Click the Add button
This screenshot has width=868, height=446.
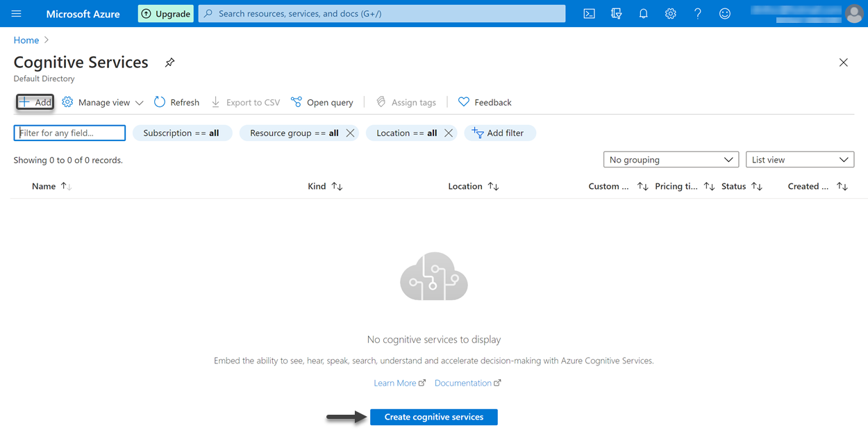point(35,102)
